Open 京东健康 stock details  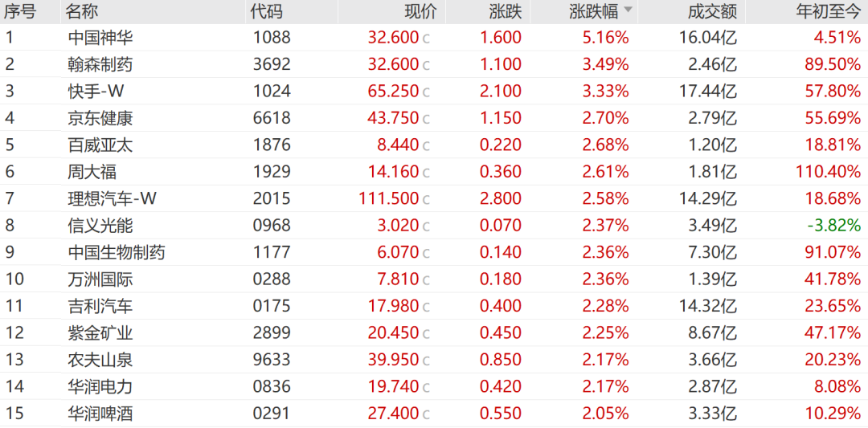[x=434, y=118]
